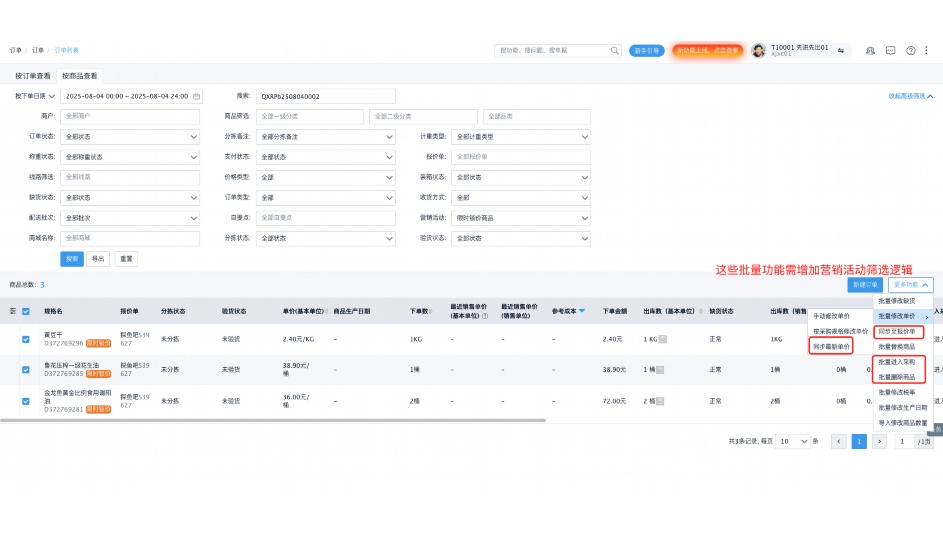The height and width of the screenshot is (544, 943).
Task: Uncheck the 鲁花压榨一级花生油 row checkbox
Action: [x=26, y=369]
